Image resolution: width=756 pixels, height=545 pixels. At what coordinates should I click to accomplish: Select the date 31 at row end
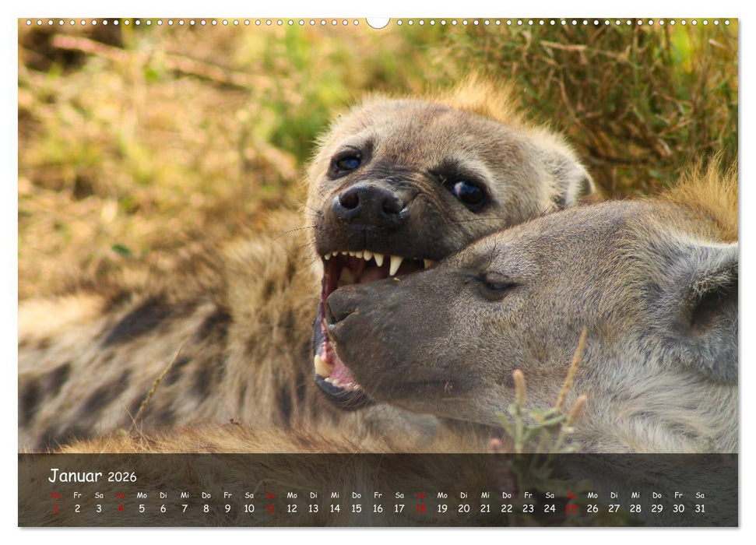click(x=699, y=509)
